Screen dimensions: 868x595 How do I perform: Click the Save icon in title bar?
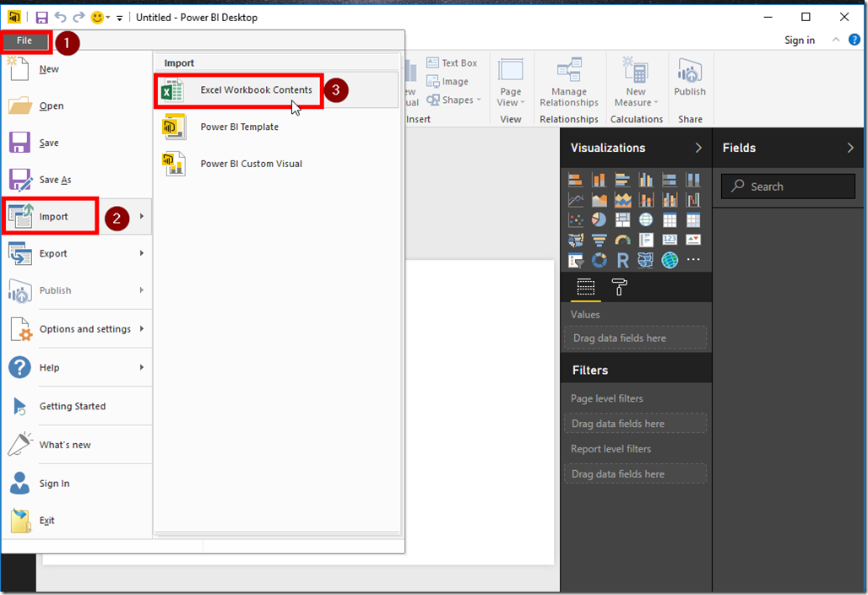[x=41, y=17]
